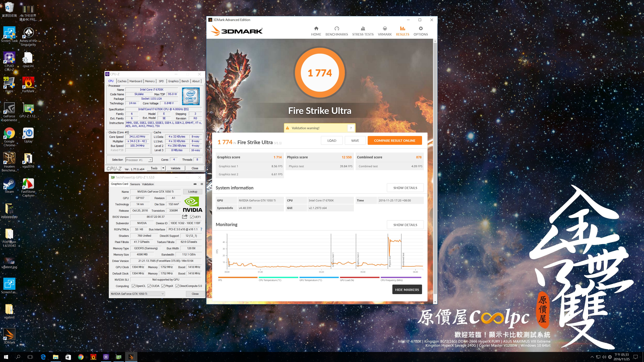
Task: Toggle the UEFI checkbox in GPU-Z
Action: pos(192,217)
